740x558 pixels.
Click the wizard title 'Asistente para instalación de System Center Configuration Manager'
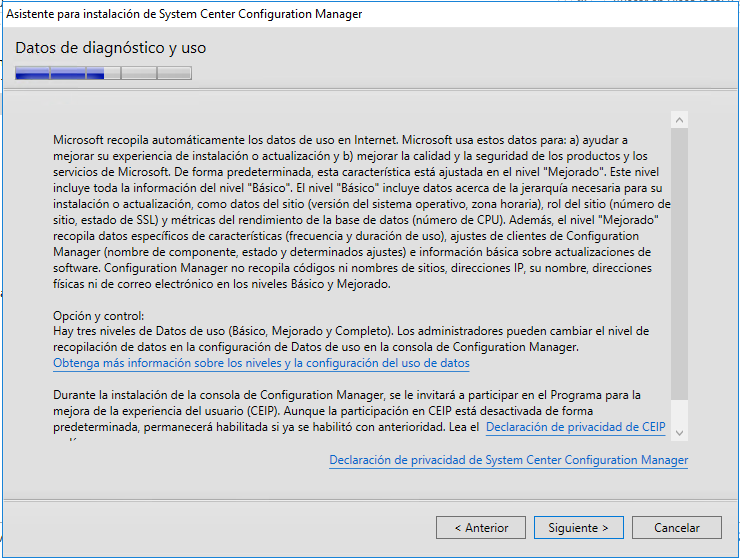(x=184, y=14)
